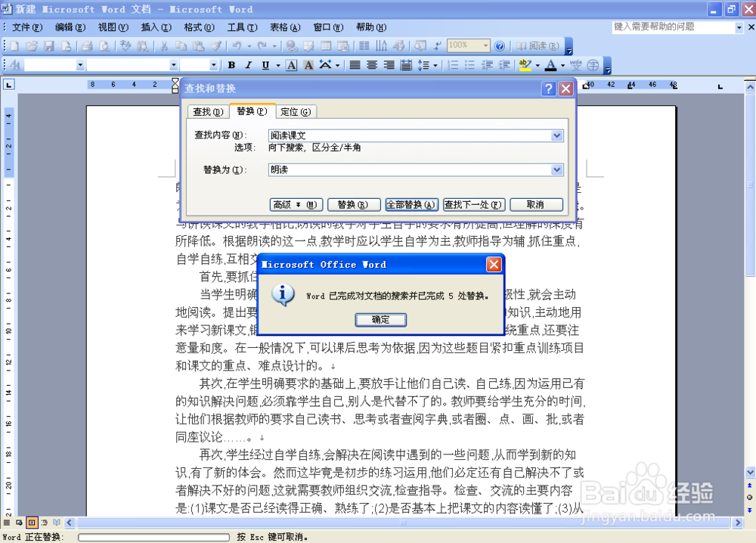Open the 文件(F) menu
The image size is (756, 543).
(27, 27)
